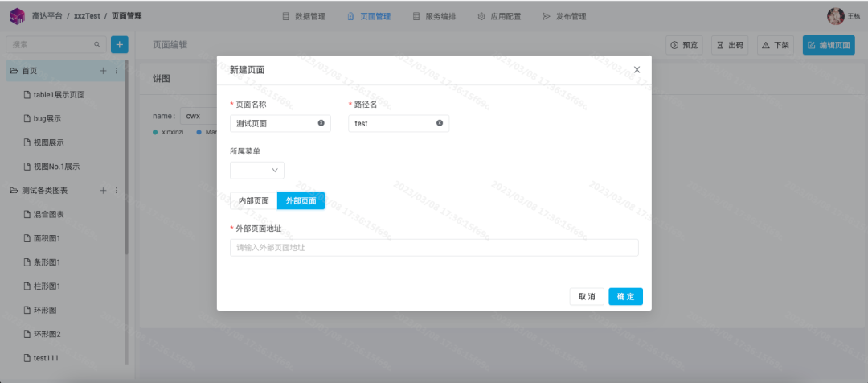Select the bug展示 page
This screenshot has height=383, width=868.
tap(47, 118)
